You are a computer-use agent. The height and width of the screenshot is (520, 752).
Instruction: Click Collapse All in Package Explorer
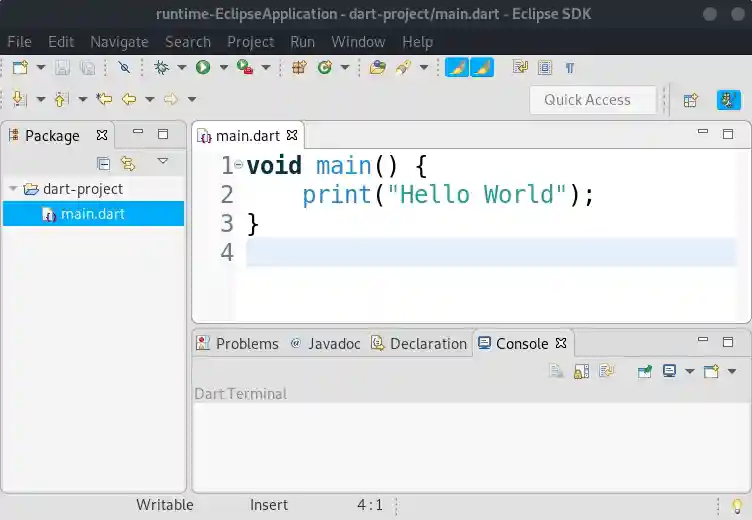point(104,164)
